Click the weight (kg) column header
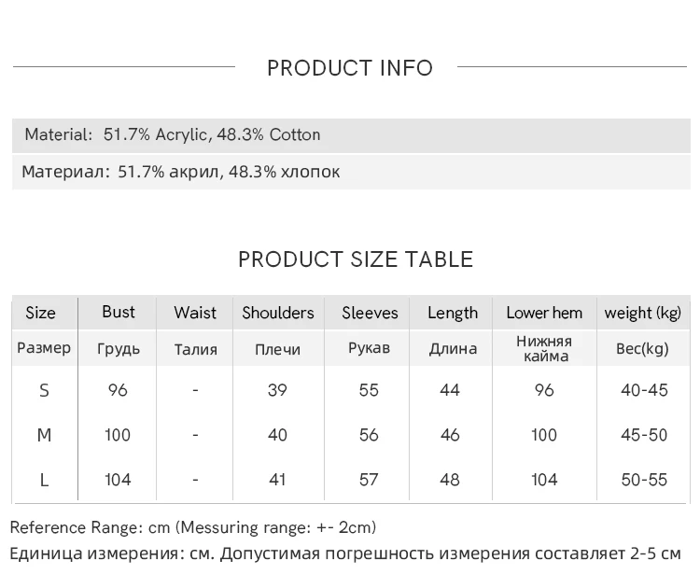The height and width of the screenshot is (588, 700). (643, 314)
